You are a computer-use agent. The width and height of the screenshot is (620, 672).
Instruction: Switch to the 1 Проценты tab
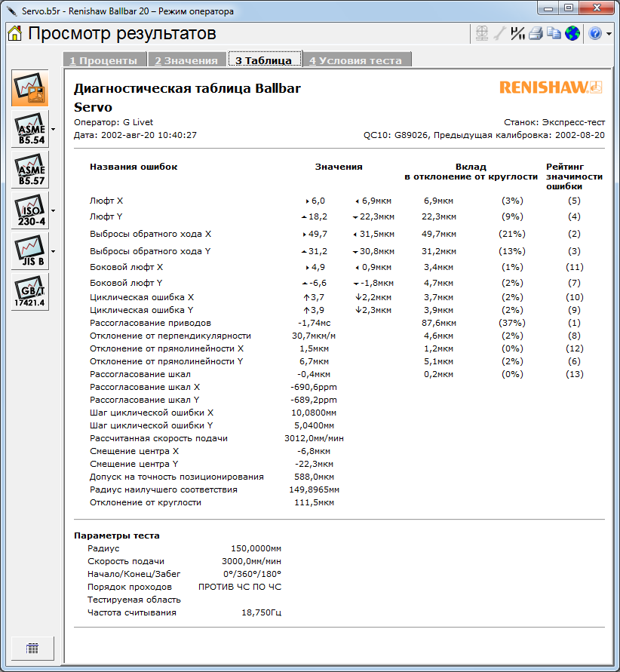[105, 60]
